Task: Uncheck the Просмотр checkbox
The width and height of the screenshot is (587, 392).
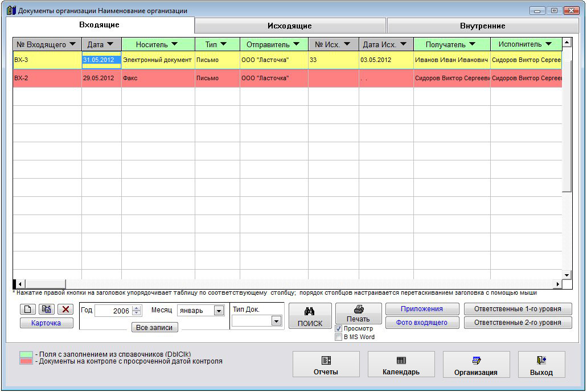Action: tap(339, 329)
